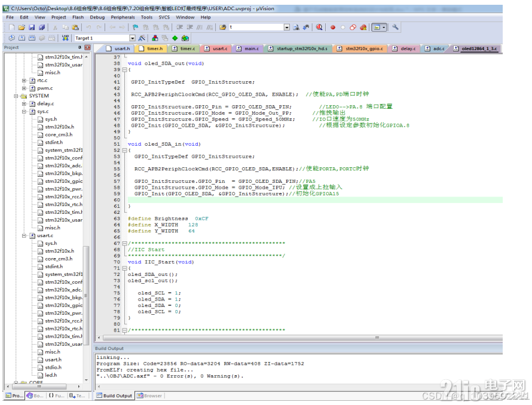The image size is (532, 405).
Task: Show the Templates tab in Project panel
Action: [x=77, y=396]
